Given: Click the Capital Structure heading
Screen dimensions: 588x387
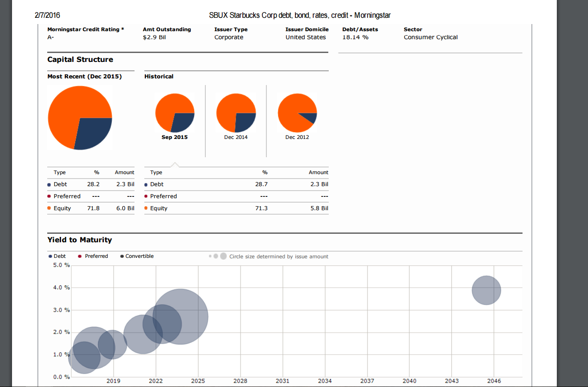Looking at the screenshot, I should [x=80, y=60].
